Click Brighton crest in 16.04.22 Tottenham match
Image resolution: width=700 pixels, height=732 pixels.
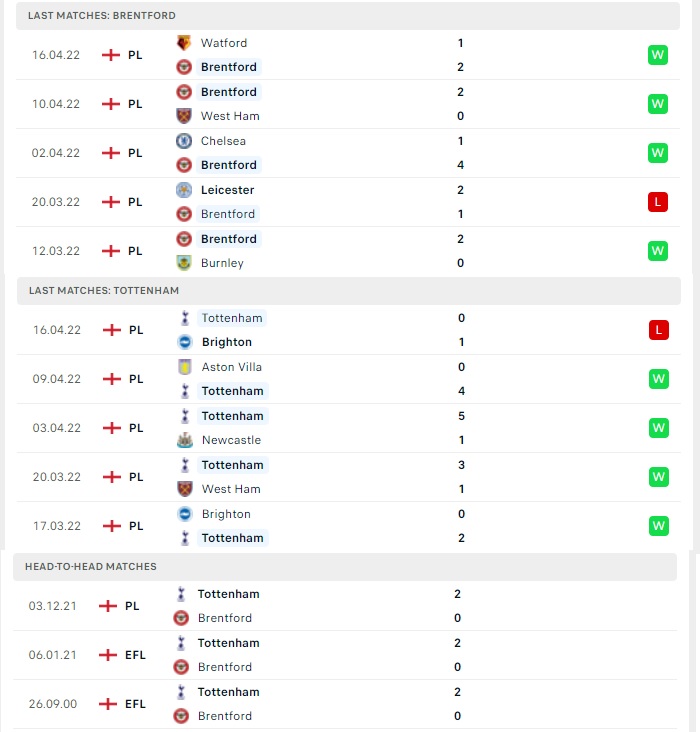[184, 342]
